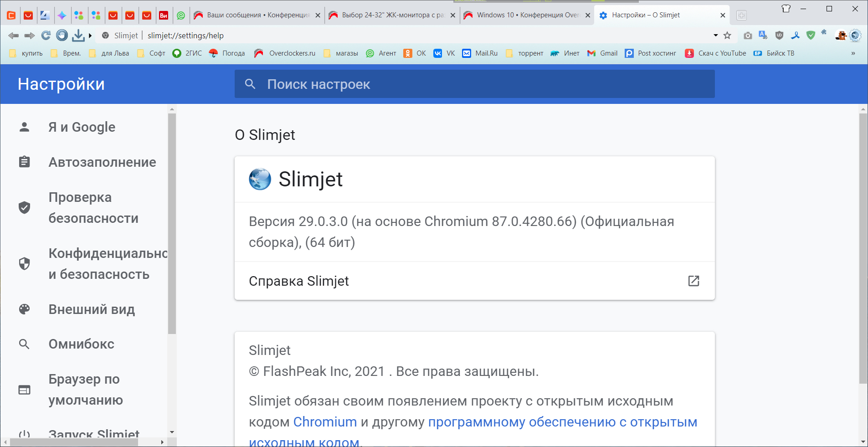Click the screenshot camera icon

748,36
